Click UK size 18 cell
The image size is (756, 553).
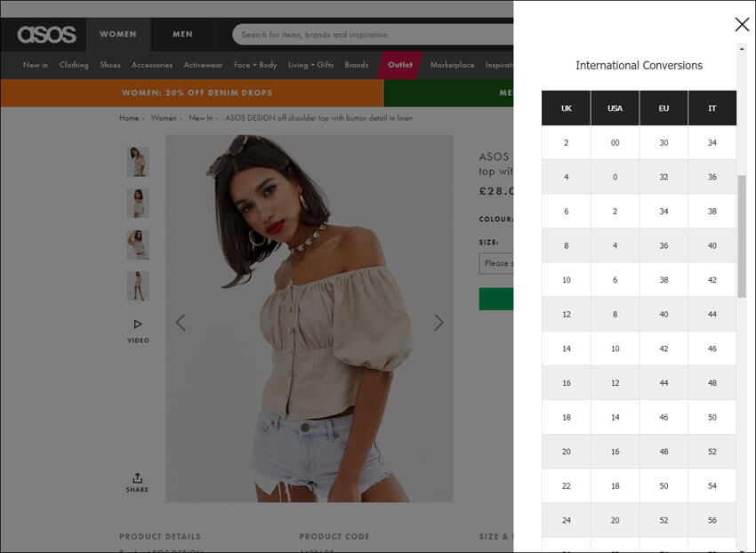pyautogui.click(x=566, y=417)
